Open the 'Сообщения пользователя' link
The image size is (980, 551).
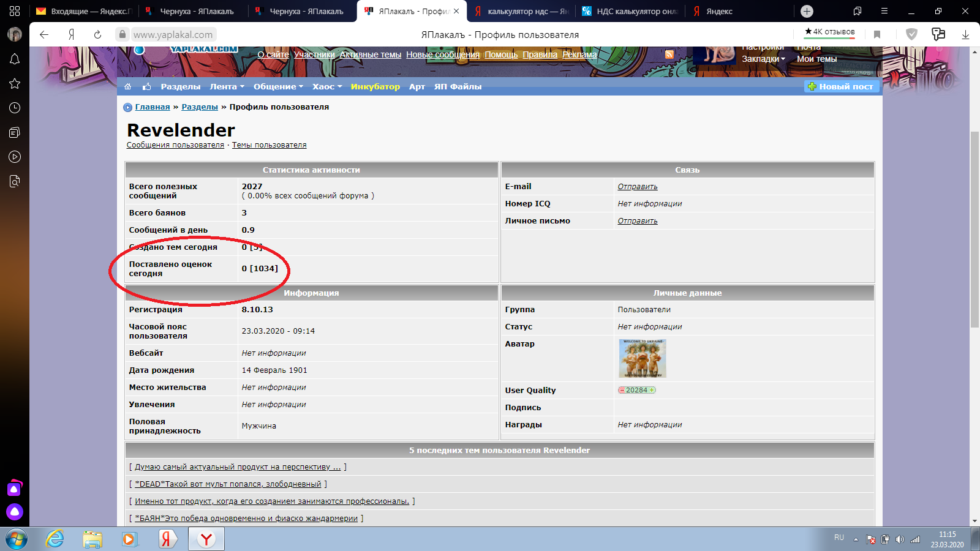[x=175, y=145]
